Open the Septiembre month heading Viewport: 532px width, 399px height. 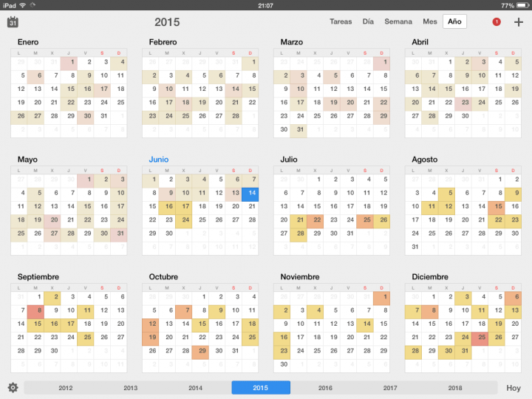click(x=38, y=277)
